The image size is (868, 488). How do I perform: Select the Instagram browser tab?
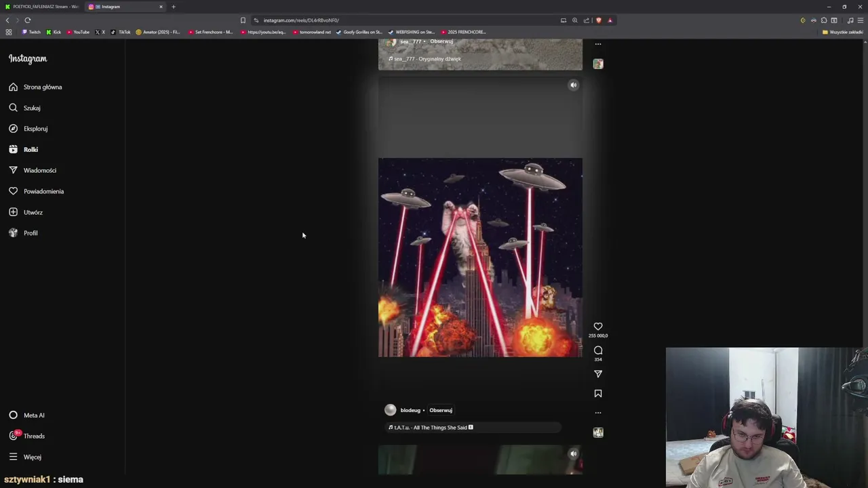(124, 7)
